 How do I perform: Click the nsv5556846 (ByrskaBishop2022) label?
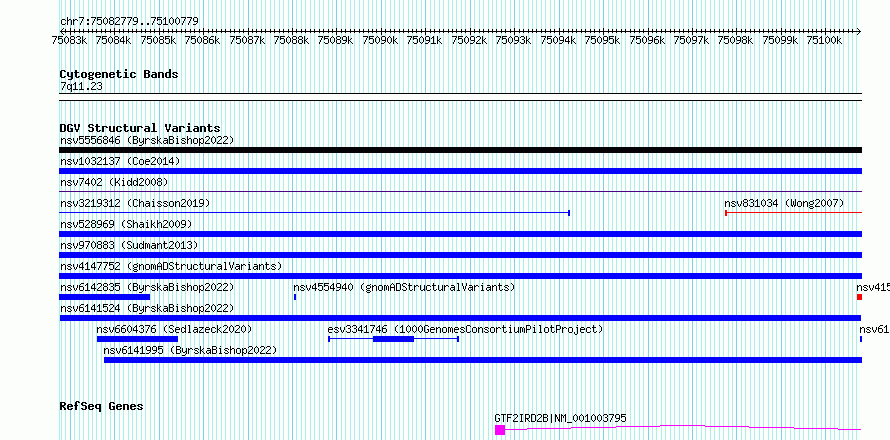click(147, 140)
